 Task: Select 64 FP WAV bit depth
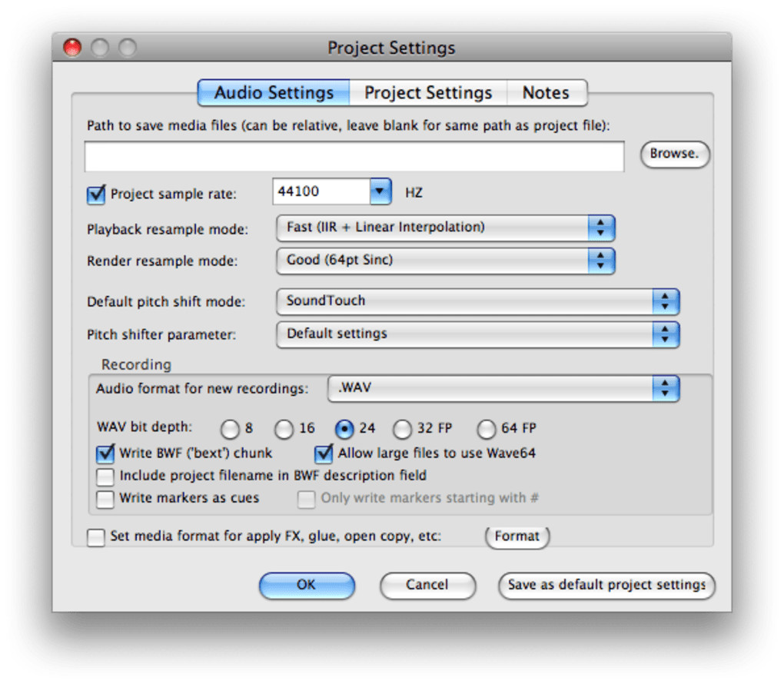(487, 429)
